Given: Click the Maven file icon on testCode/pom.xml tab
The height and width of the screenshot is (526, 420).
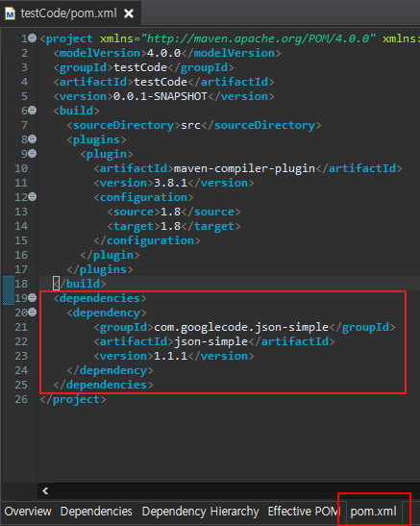Looking at the screenshot, I should pyautogui.click(x=10, y=13).
